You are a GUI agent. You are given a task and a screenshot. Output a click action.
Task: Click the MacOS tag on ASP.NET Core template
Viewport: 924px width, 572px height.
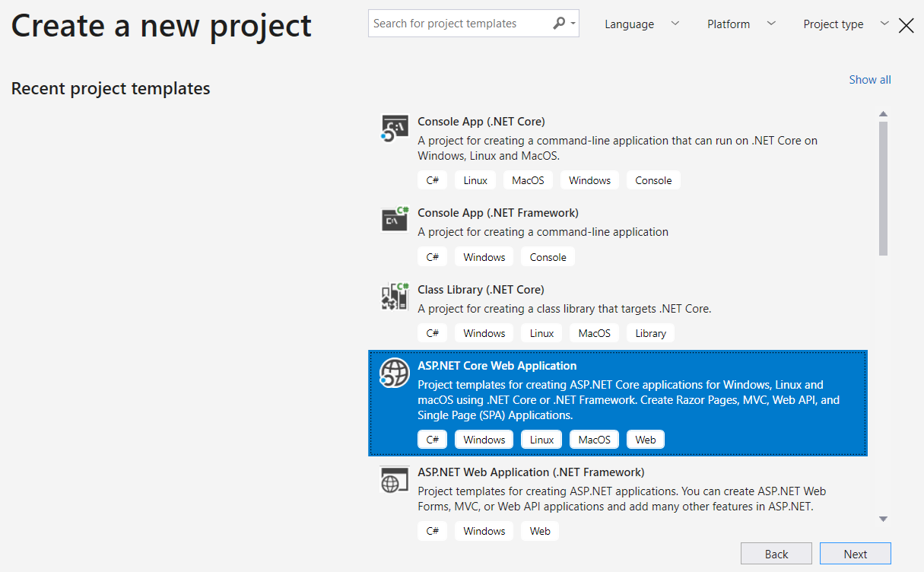594,440
